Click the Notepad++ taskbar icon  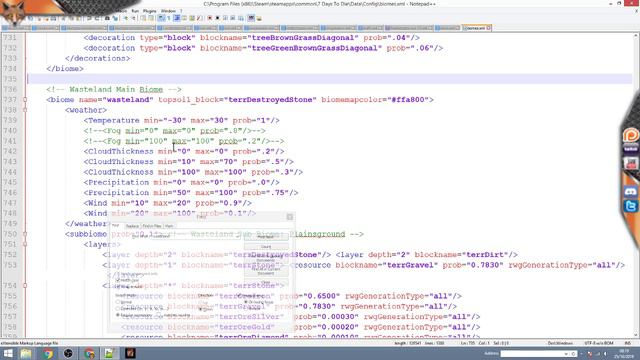pos(109,353)
